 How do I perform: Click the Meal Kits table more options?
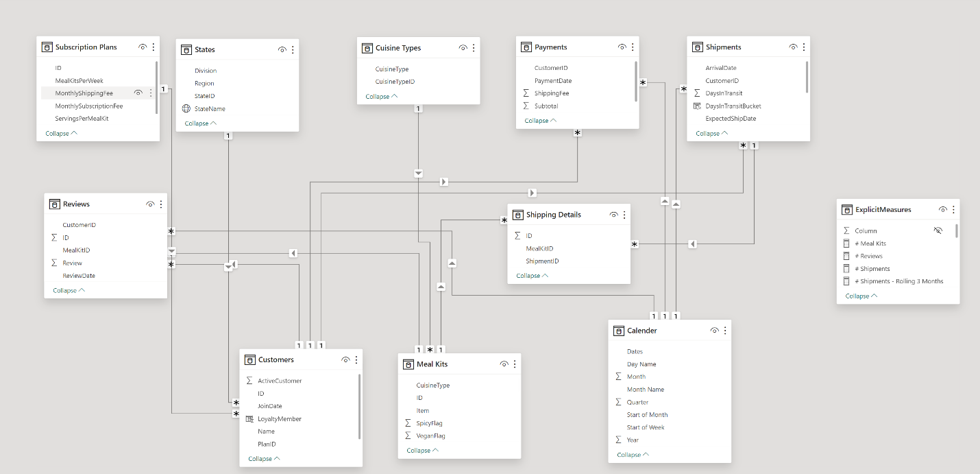(x=515, y=364)
